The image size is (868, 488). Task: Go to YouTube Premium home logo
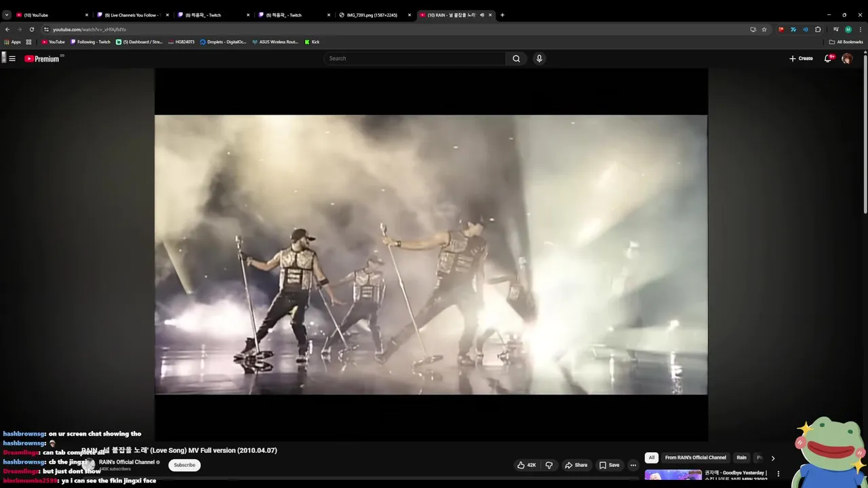[43, 59]
